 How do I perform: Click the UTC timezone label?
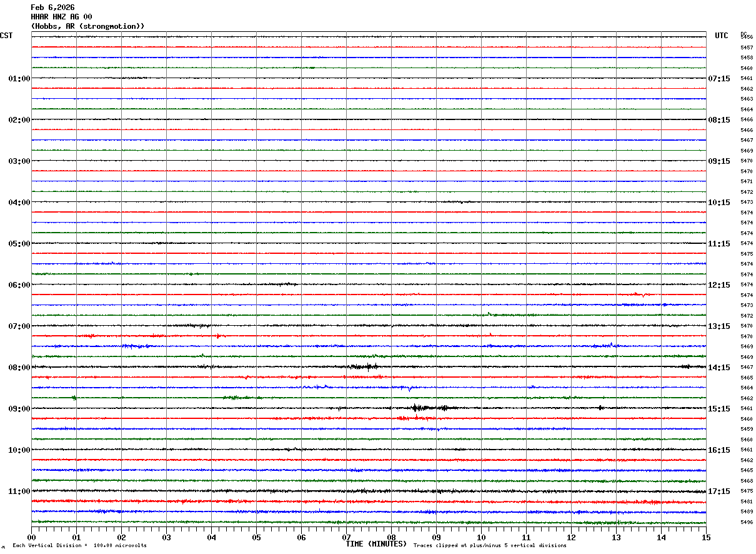pos(722,36)
